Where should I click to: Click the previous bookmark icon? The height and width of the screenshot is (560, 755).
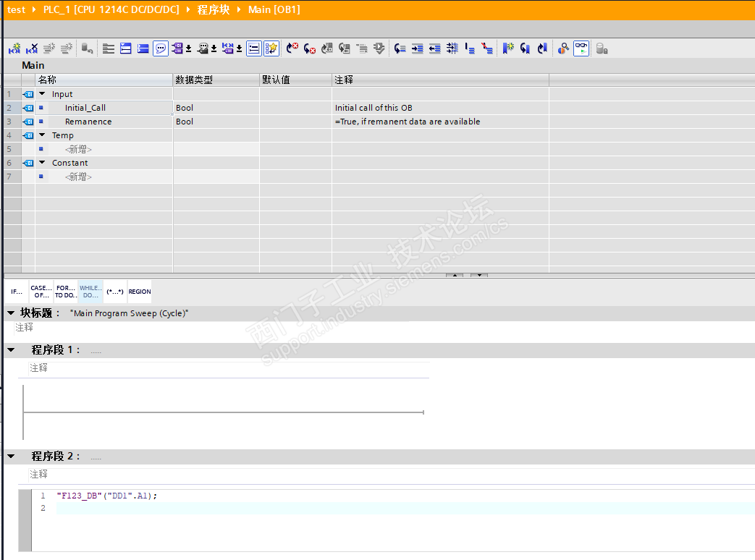(526, 48)
